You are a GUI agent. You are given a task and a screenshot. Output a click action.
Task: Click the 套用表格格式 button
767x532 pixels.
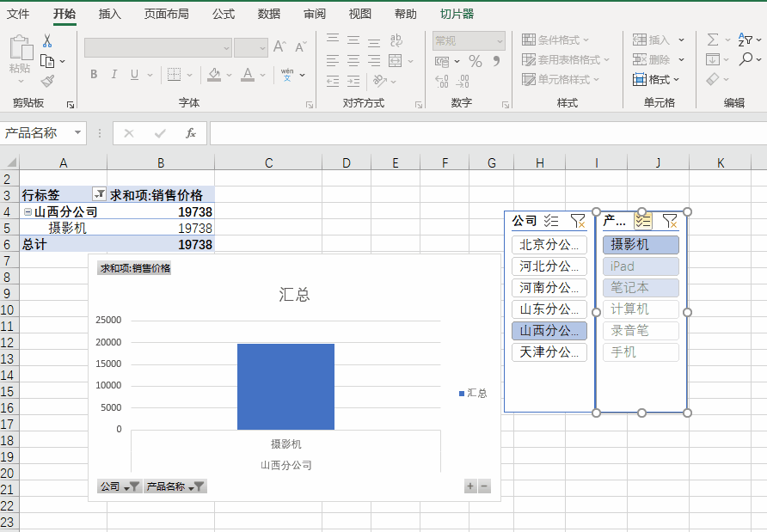(566, 59)
